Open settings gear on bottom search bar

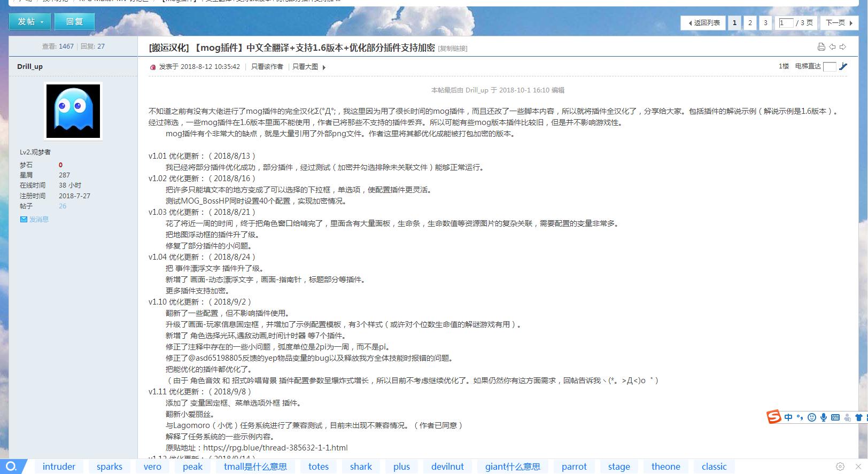(840, 467)
